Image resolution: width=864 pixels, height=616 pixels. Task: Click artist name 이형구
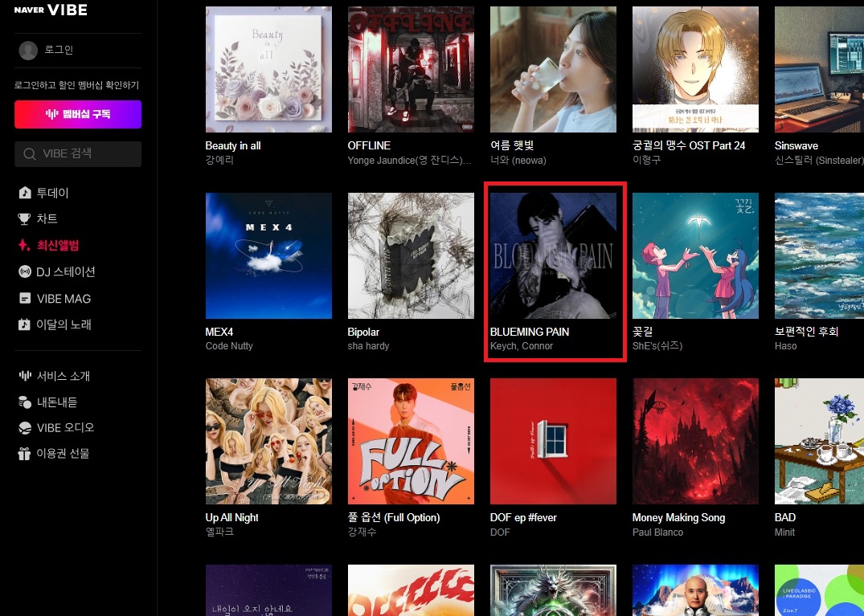(646, 160)
